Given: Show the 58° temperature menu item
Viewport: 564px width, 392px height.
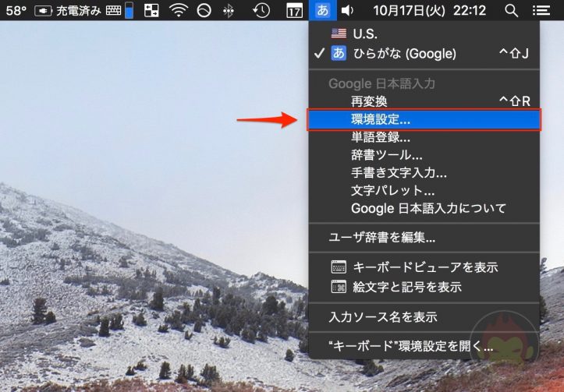Looking at the screenshot, I should click(16, 11).
